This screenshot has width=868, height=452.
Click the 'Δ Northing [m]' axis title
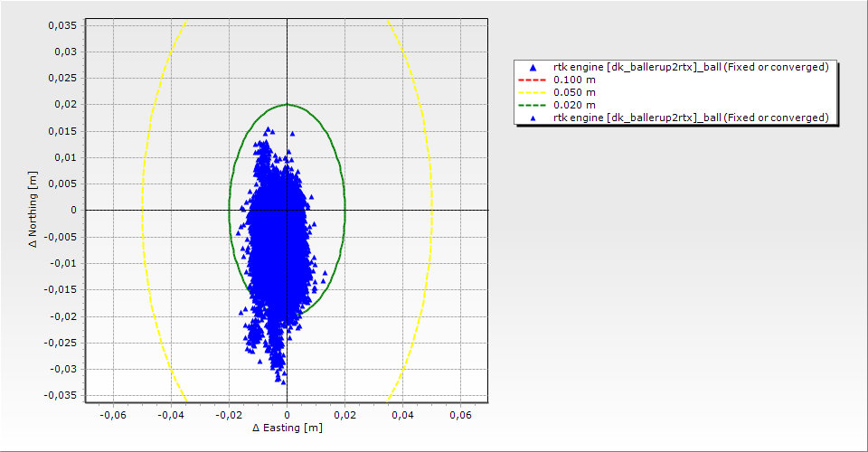[x=33, y=210]
